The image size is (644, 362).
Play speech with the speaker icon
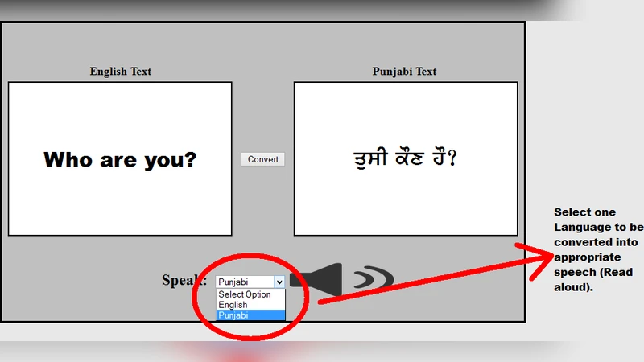tap(317, 279)
